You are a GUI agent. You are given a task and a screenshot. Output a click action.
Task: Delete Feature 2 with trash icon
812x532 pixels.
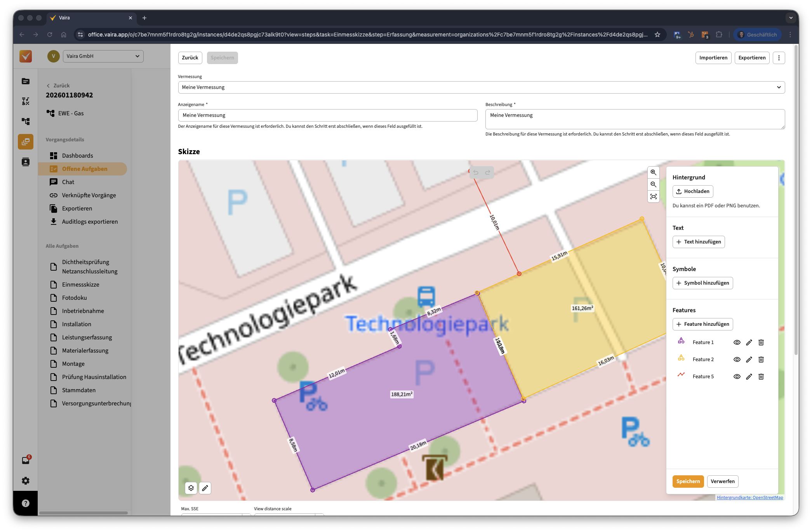(x=761, y=360)
